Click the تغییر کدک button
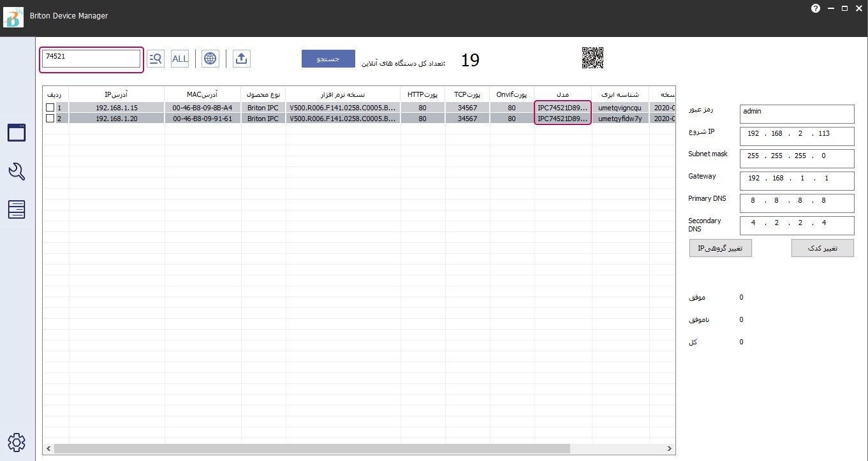Viewport: 868px width, 461px height. pyautogui.click(x=822, y=248)
